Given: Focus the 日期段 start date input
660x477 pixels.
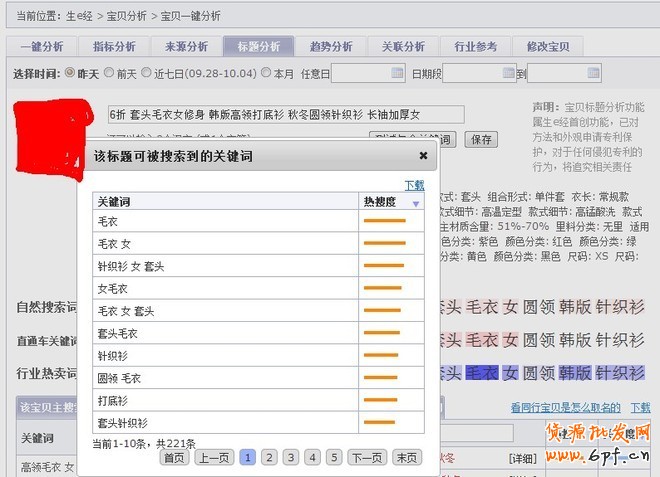Looking at the screenshot, I should [479, 73].
